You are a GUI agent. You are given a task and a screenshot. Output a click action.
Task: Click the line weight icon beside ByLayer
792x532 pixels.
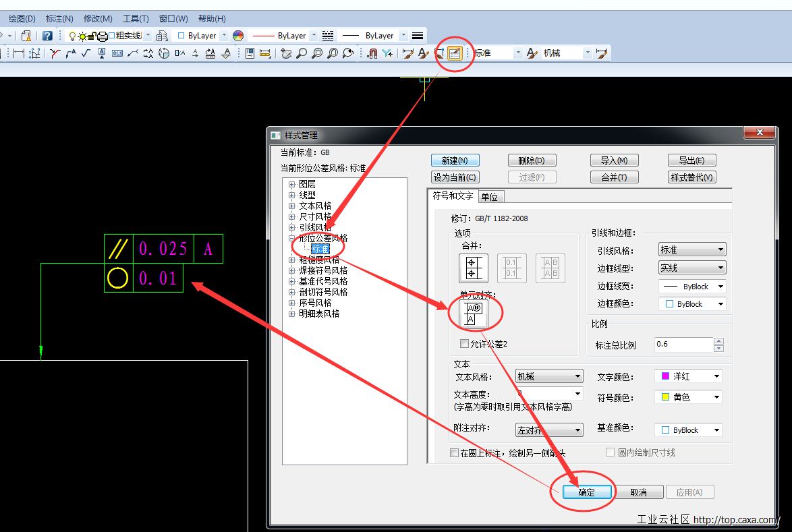[x=418, y=36]
